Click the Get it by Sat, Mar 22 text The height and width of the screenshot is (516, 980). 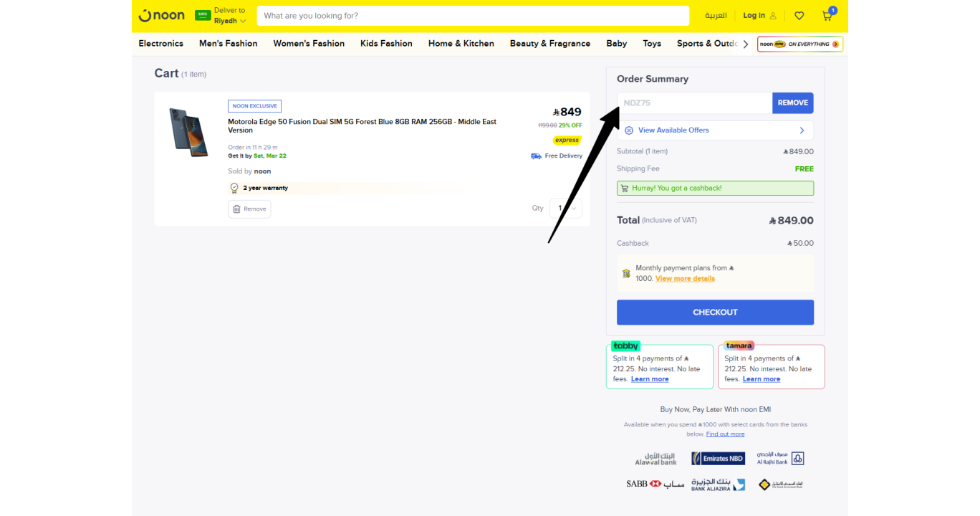click(x=257, y=156)
